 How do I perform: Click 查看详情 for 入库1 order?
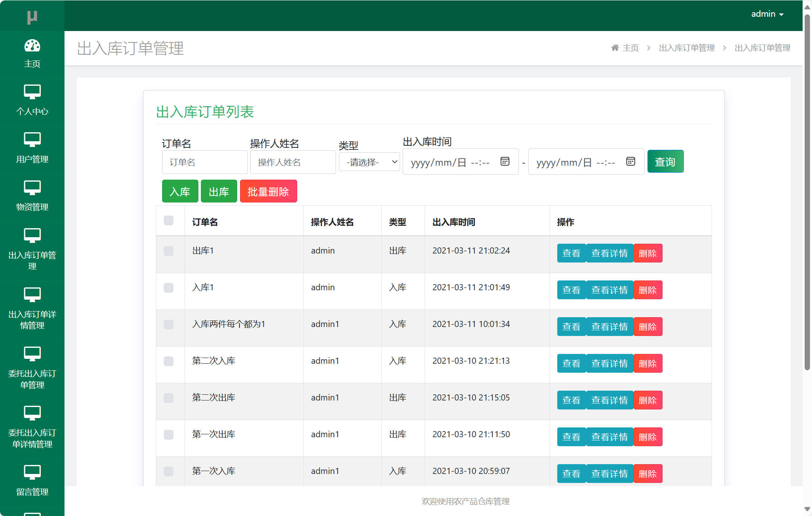(x=610, y=290)
